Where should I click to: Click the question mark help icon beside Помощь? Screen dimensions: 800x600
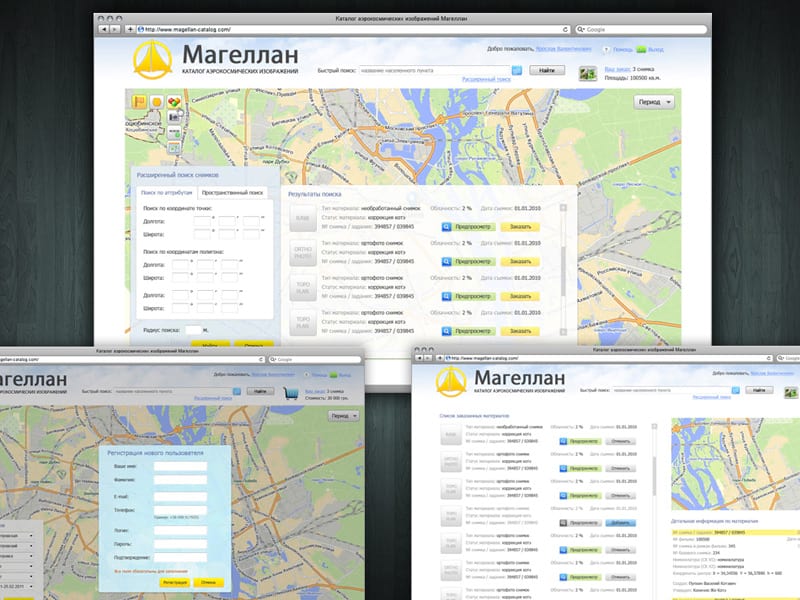point(606,49)
